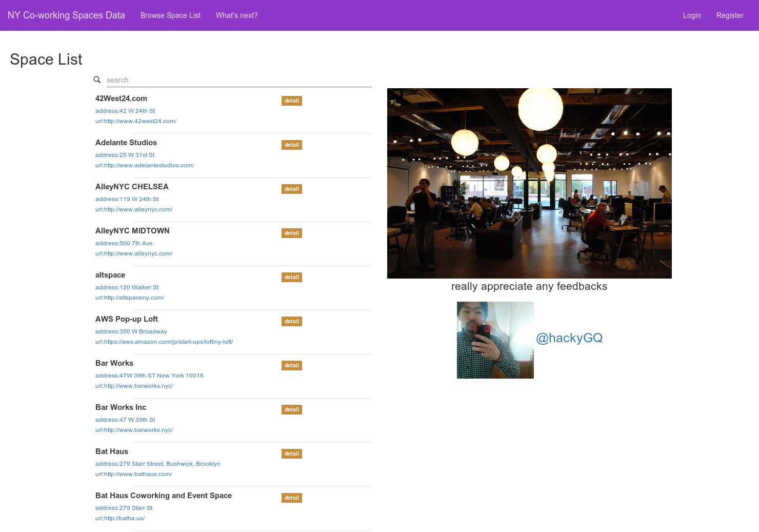Select Browse Space List in navbar
Image resolution: width=759 pixels, height=532 pixels.
[x=170, y=15]
